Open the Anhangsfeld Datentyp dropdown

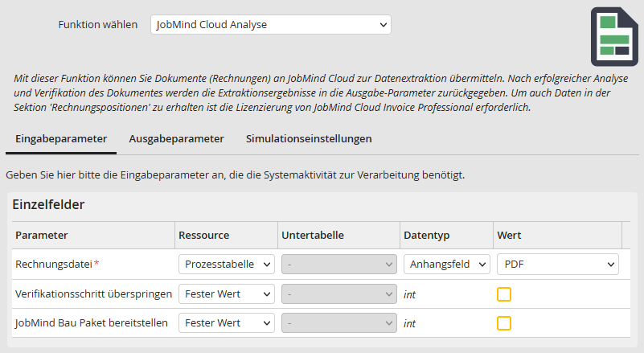447,264
